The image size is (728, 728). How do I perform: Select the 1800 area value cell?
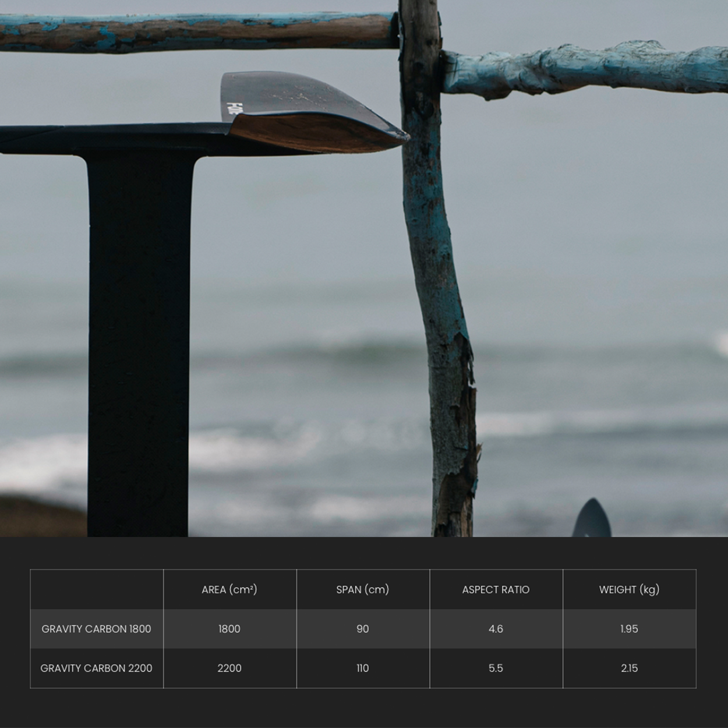pyautogui.click(x=229, y=629)
